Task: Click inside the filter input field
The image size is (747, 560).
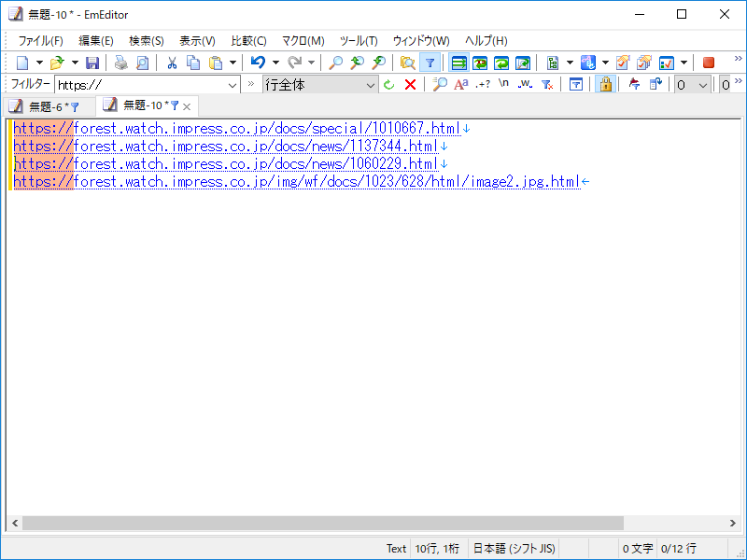Action: click(140, 84)
